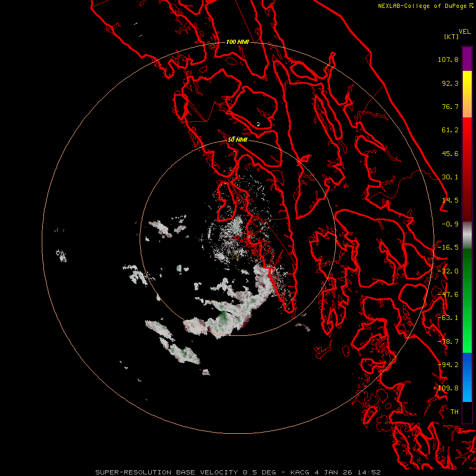Click the TH label below the scale
The image size is (476, 476).
coord(454,412)
